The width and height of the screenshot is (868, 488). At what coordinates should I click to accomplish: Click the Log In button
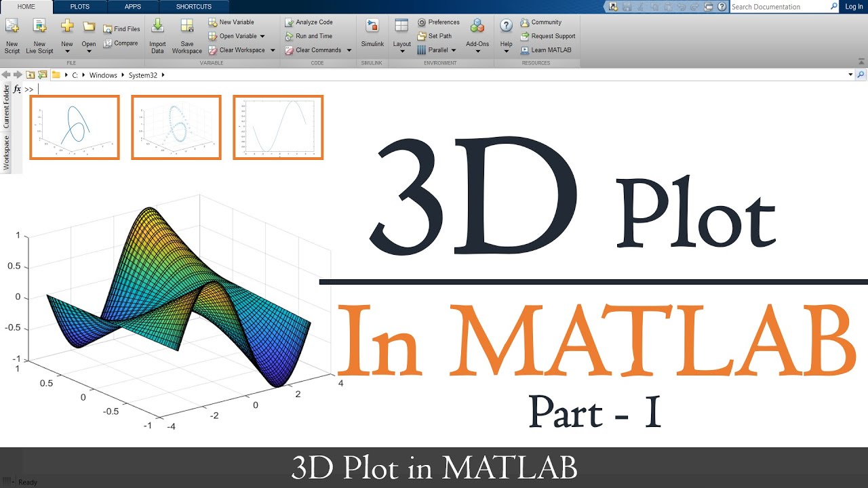(x=854, y=7)
